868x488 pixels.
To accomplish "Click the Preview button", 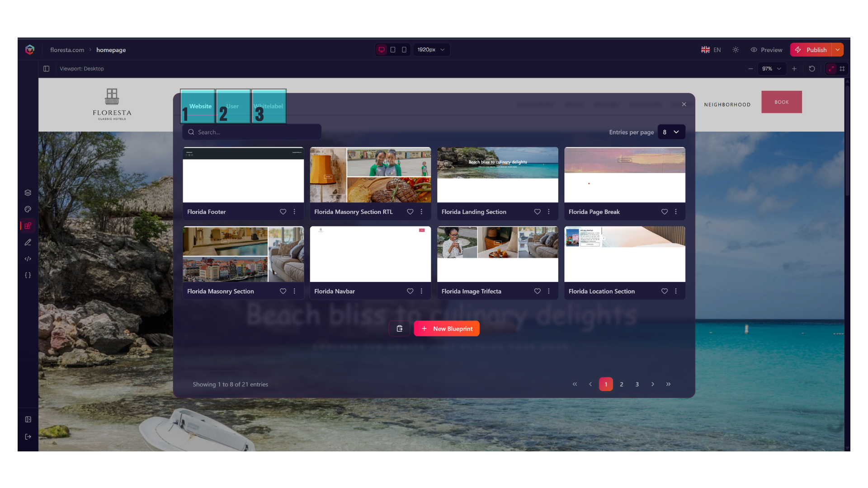I will 766,50.
